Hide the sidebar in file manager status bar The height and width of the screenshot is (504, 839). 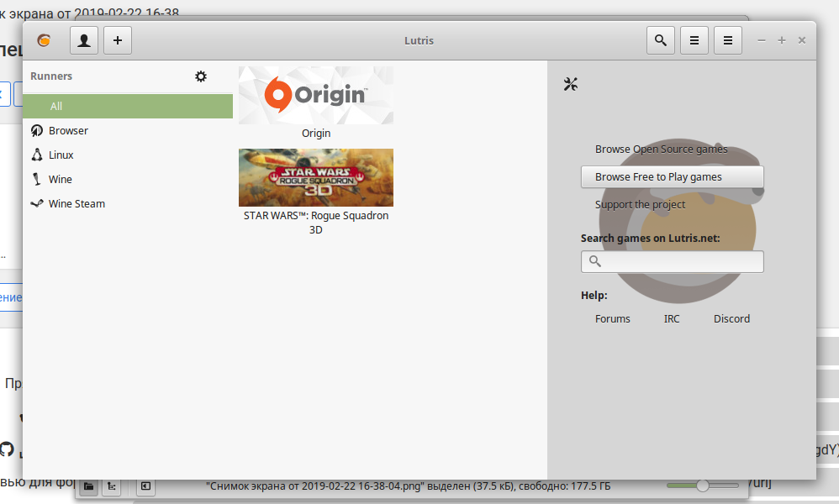[x=145, y=486]
